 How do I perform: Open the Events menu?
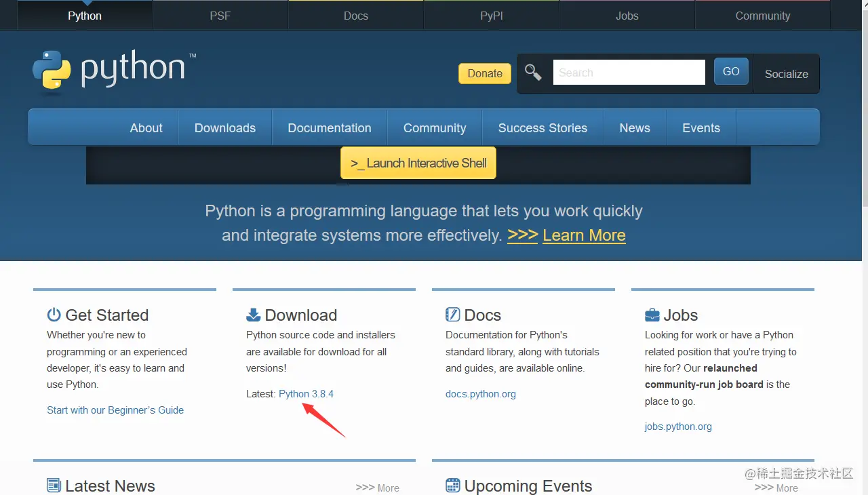click(x=701, y=127)
